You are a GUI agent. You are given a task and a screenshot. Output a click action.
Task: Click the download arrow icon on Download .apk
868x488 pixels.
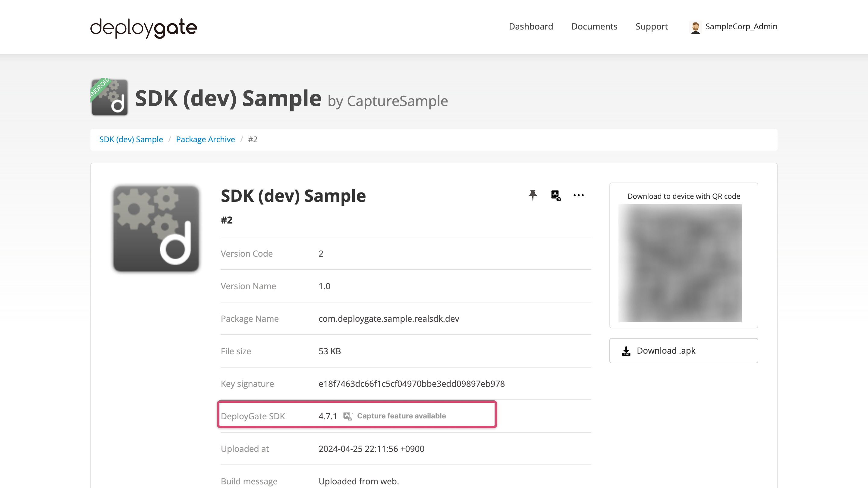pos(626,350)
